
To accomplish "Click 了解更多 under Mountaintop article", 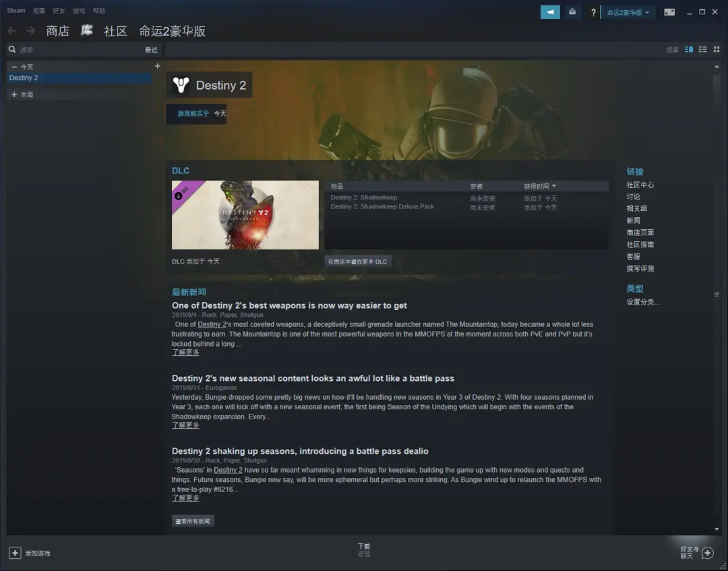I will coord(185,353).
